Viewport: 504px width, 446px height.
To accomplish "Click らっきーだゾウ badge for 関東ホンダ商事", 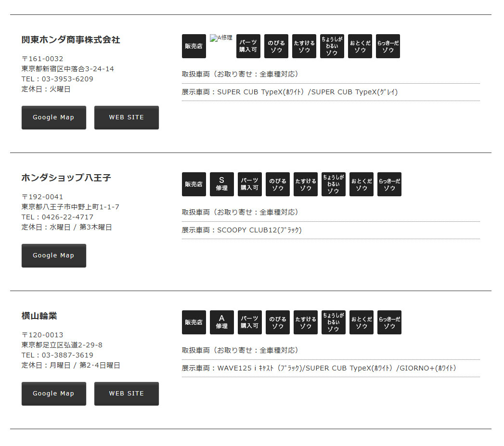I will point(388,46).
